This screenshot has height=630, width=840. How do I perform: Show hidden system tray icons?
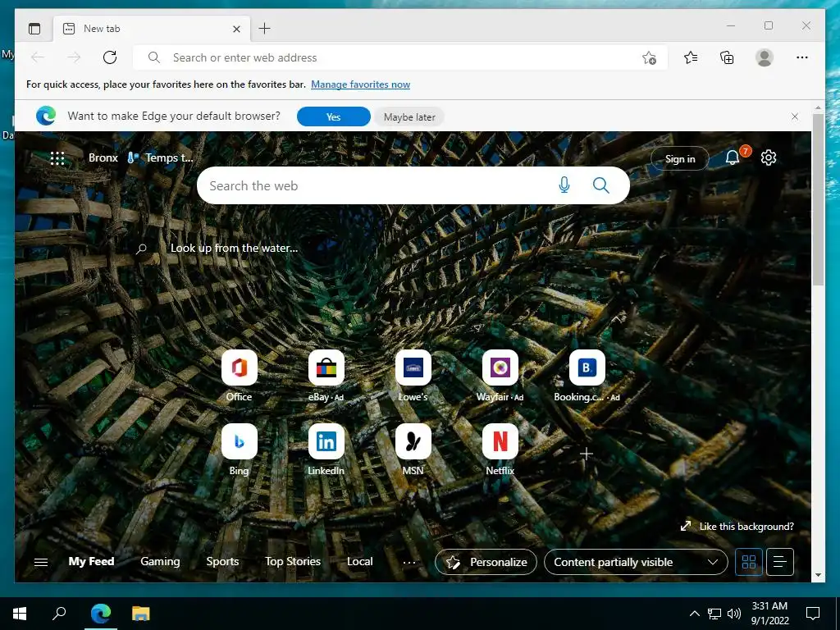(694, 614)
